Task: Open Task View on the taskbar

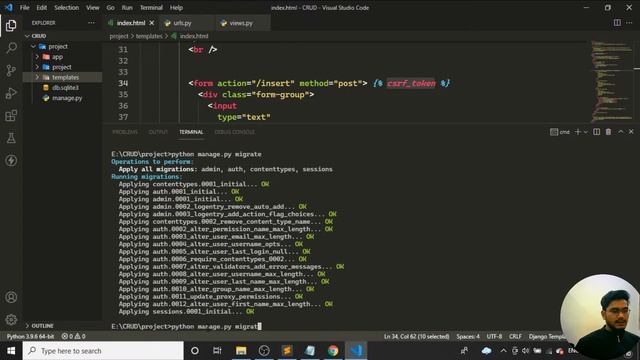Action: pos(217,351)
